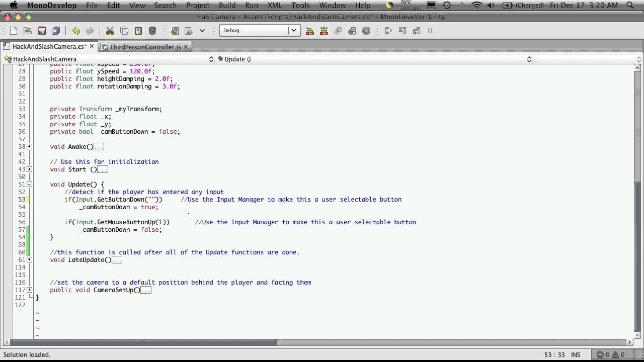
Task: Open the Search menu
Action: [x=165, y=6]
